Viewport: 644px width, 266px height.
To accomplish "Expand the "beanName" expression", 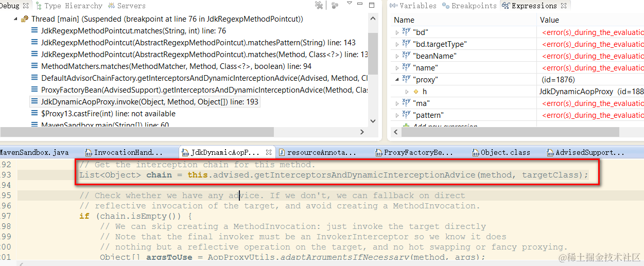I will [x=396, y=56].
